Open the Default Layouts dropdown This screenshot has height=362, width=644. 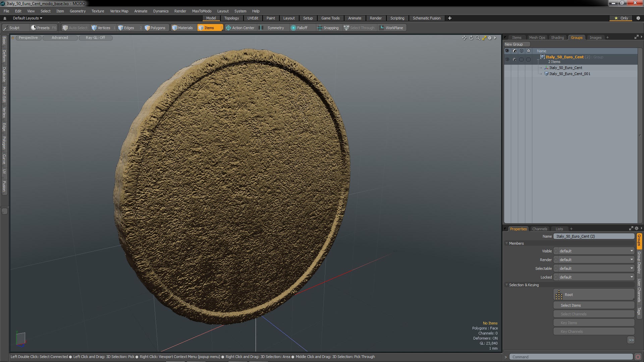pyautogui.click(x=28, y=18)
